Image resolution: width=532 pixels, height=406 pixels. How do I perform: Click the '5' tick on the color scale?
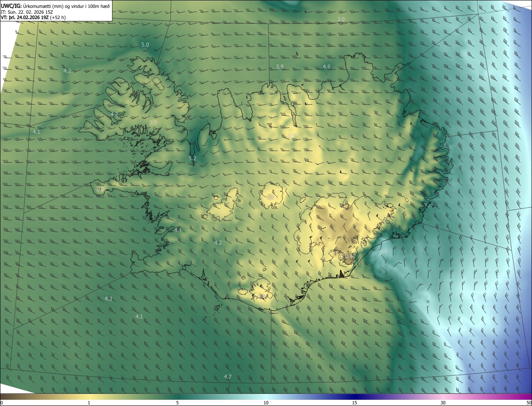pos(177,403)
